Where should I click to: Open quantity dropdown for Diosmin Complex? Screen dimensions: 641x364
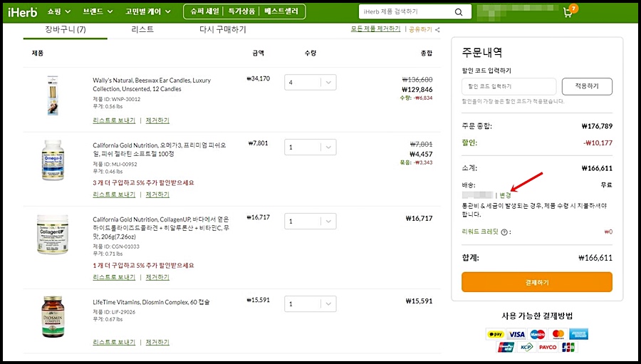pos(311,304)
